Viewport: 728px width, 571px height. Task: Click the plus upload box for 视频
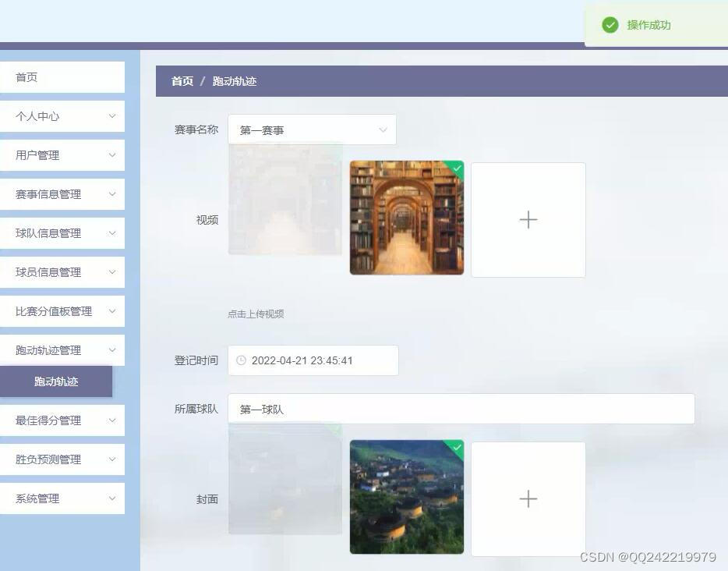[x=528, y=220]
